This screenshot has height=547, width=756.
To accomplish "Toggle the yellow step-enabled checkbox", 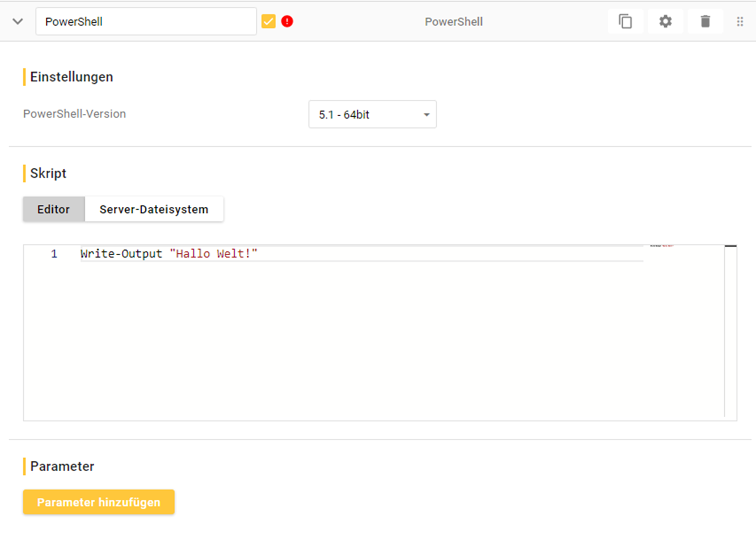I will pyautogui.click(x=268, y=22).
